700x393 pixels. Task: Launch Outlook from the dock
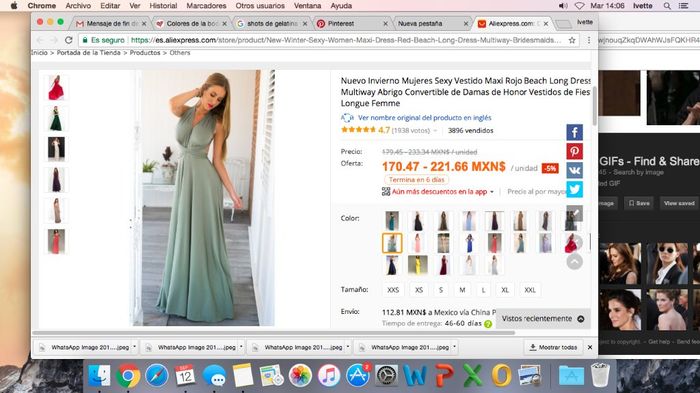click(501, 375)
